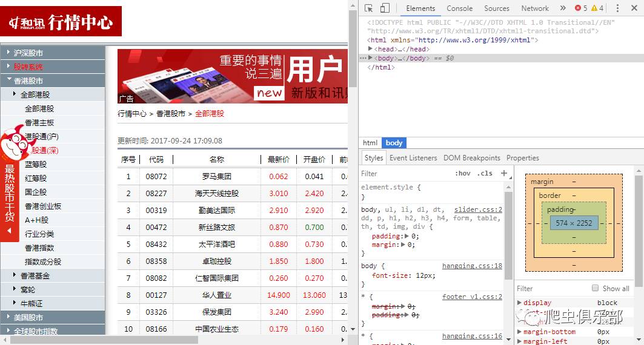Screen dimensions: 644x345
Task: Sort by the 开盘价 column header
Action: pos(314,160)
